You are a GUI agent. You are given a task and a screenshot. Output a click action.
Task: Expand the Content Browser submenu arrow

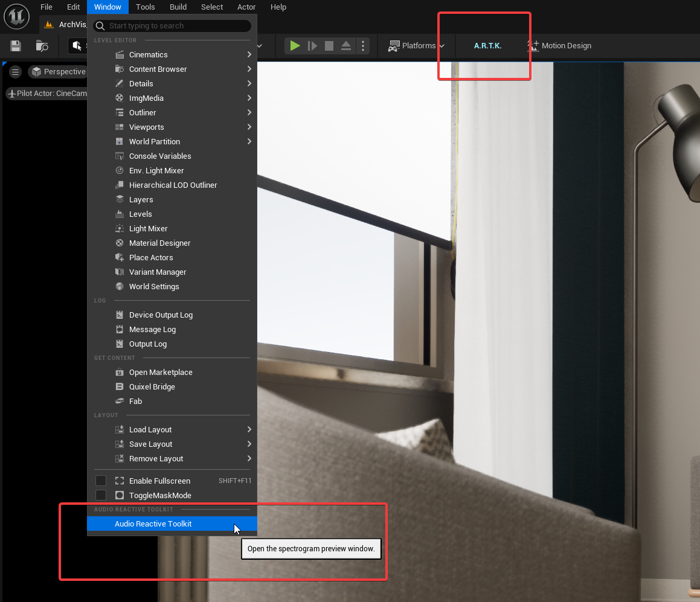pos(249,69)
